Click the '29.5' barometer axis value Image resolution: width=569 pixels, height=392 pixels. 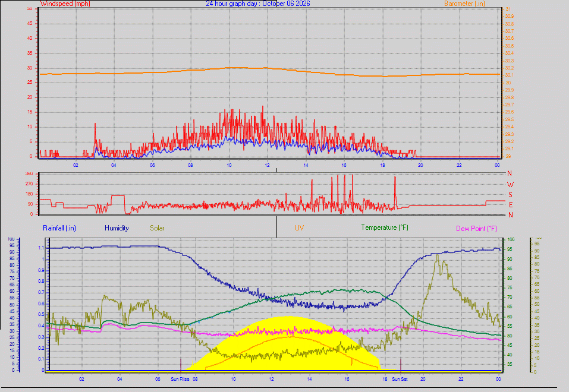510,119
